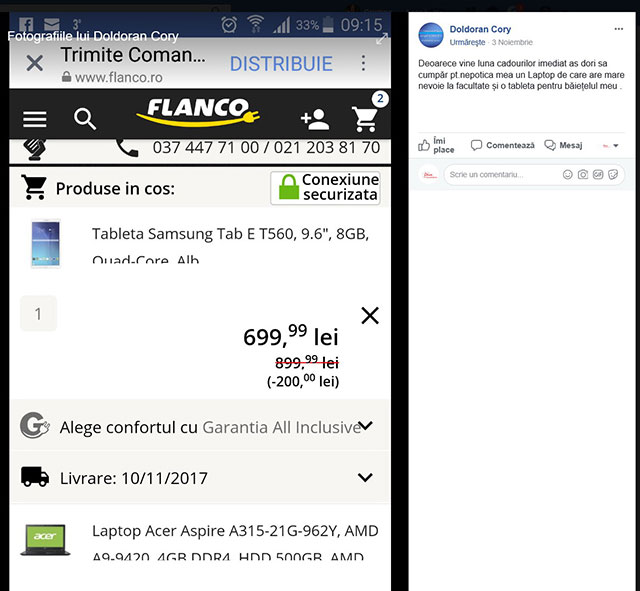Viewport: 640px width, 591px height.
Task: Click the secure lock icon beside www.flanco.ro
Action: [x=67, y=76]
